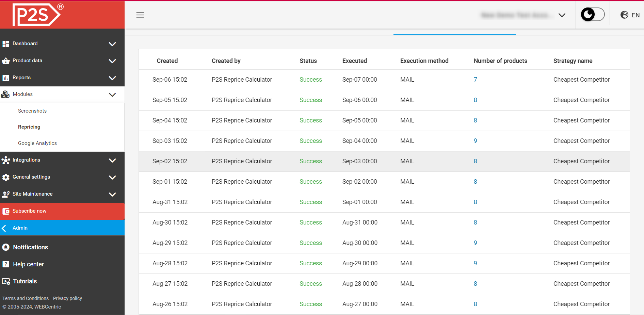
Task: Open product count 7 for Sep-06
Action: [x=476, y=80]
